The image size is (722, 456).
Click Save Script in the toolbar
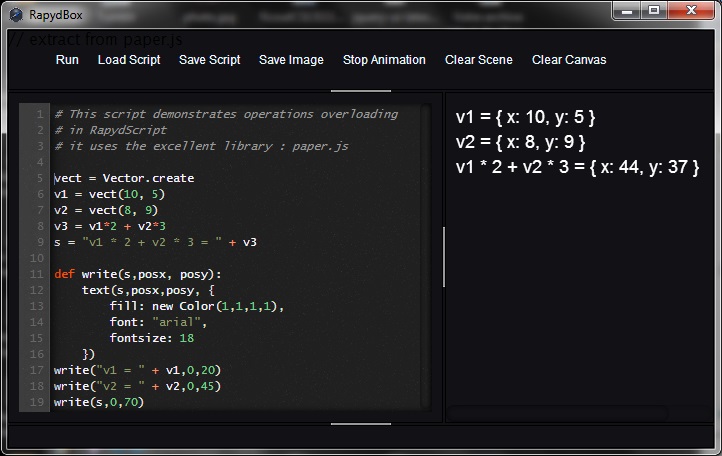210,60
